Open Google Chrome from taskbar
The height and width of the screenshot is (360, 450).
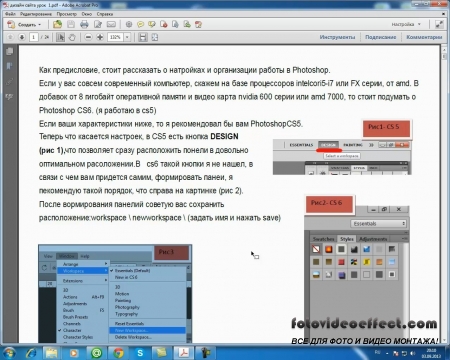coord(118,353)
